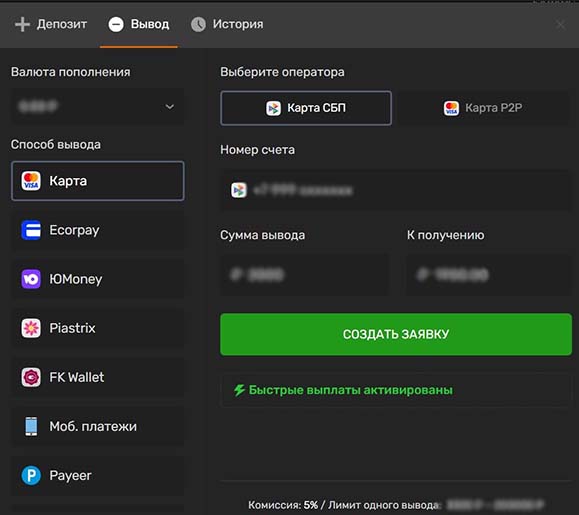The height and width of the screenshot is (515, 579).
Task: Select the blue Ecorpay card icon
Action: click(31, 230)
